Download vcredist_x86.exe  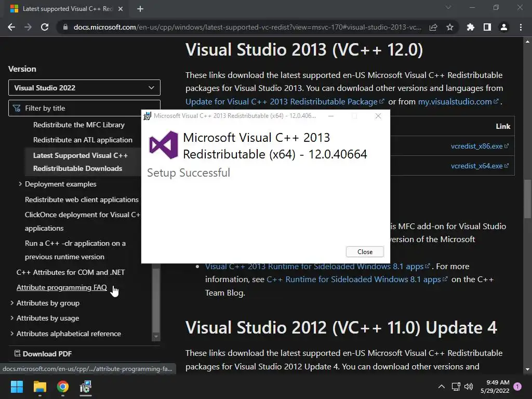[480, 146]
